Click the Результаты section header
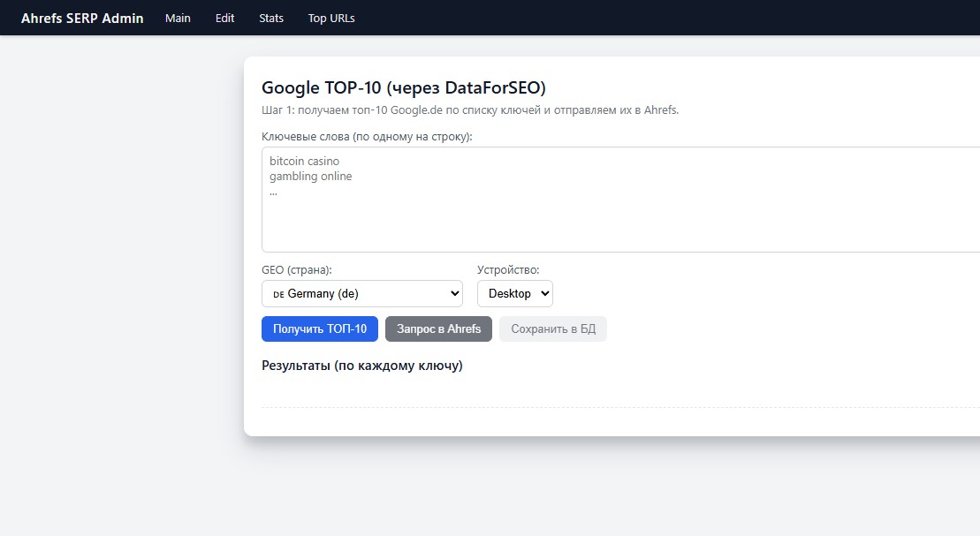This screenshot has width=980, height=536. point(362,365)
